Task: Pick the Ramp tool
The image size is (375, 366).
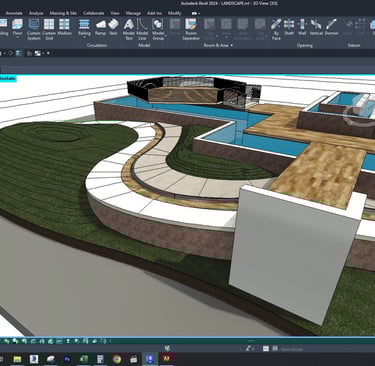Action: coord(100,27)
